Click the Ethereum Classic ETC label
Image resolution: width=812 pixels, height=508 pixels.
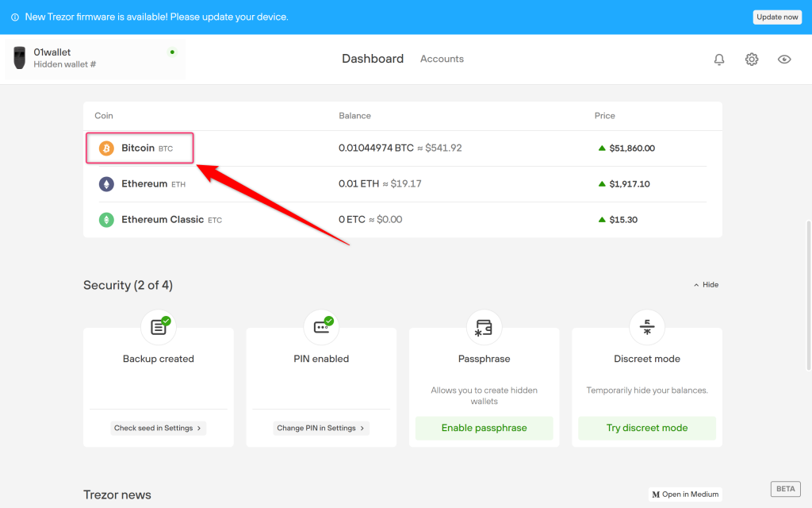coord(171,220)
